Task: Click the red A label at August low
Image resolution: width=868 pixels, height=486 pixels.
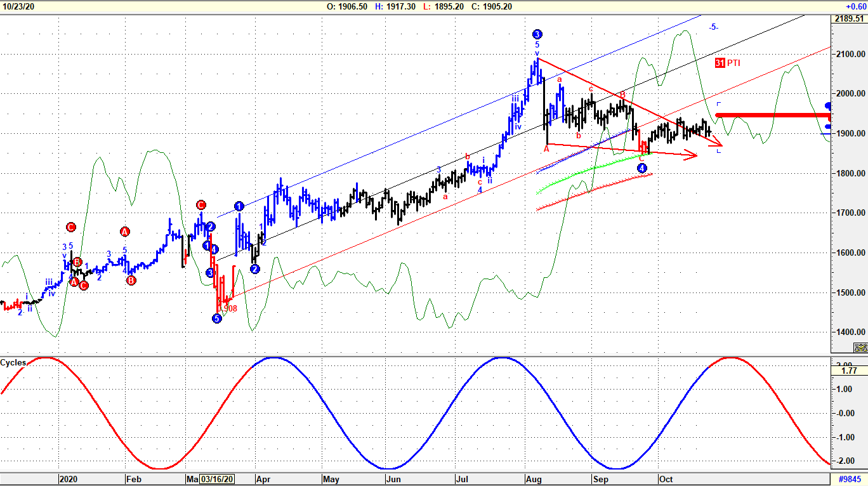Action: pyautogui.click(x=546, y=148)
